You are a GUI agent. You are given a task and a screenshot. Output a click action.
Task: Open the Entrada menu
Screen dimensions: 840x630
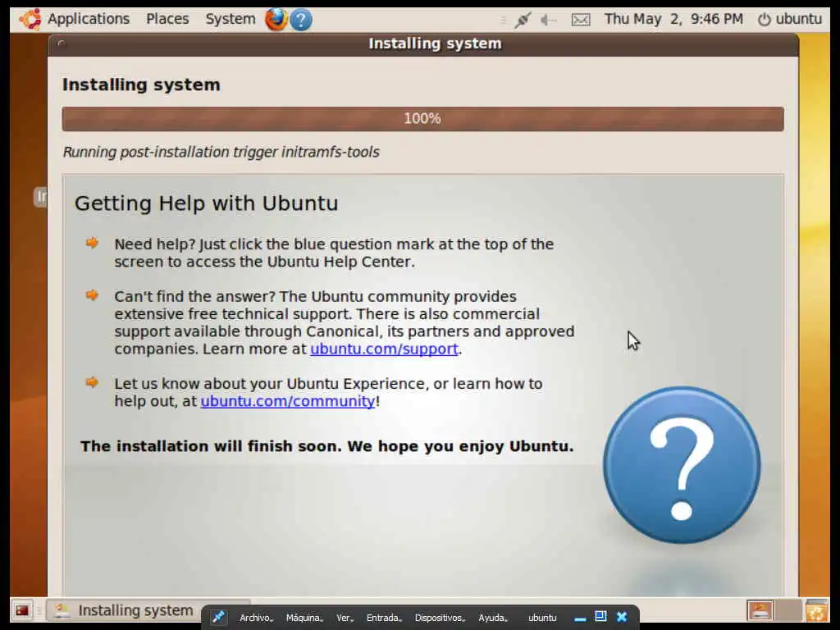[384, 618]
